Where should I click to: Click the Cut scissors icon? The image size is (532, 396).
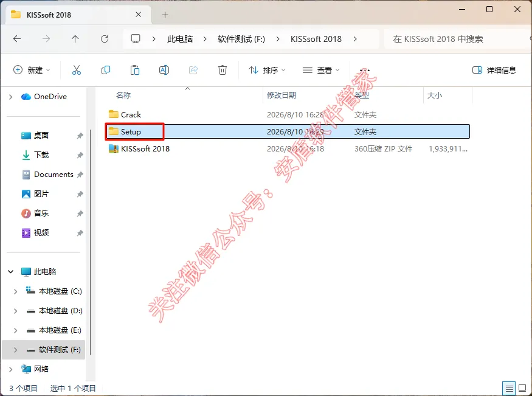[x=77, y=70]
